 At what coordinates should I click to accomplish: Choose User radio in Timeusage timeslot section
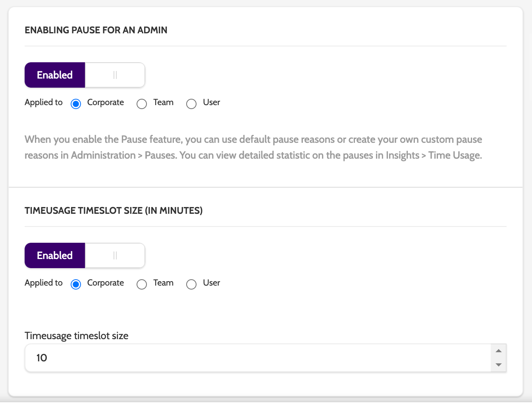tap(191, 284)
